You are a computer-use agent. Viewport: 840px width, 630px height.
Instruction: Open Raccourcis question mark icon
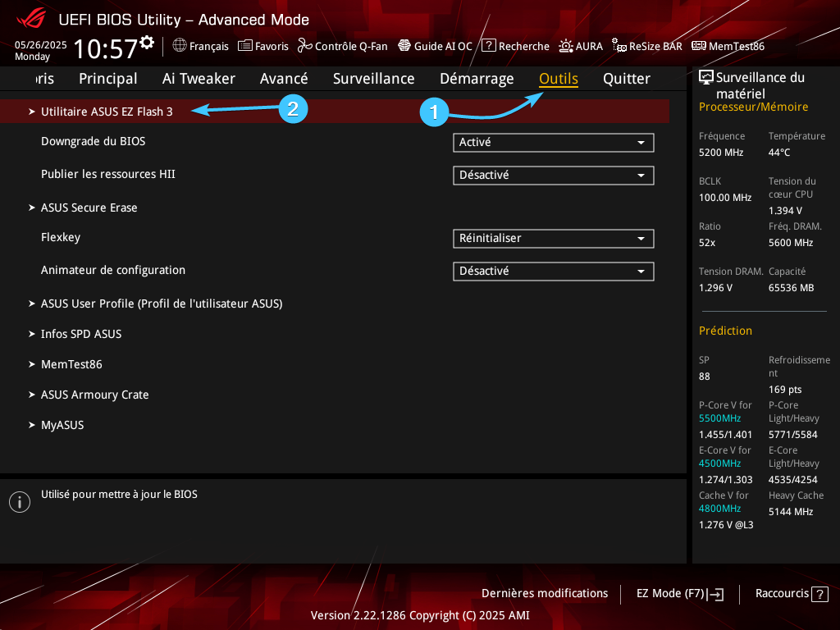coord(819,594)
